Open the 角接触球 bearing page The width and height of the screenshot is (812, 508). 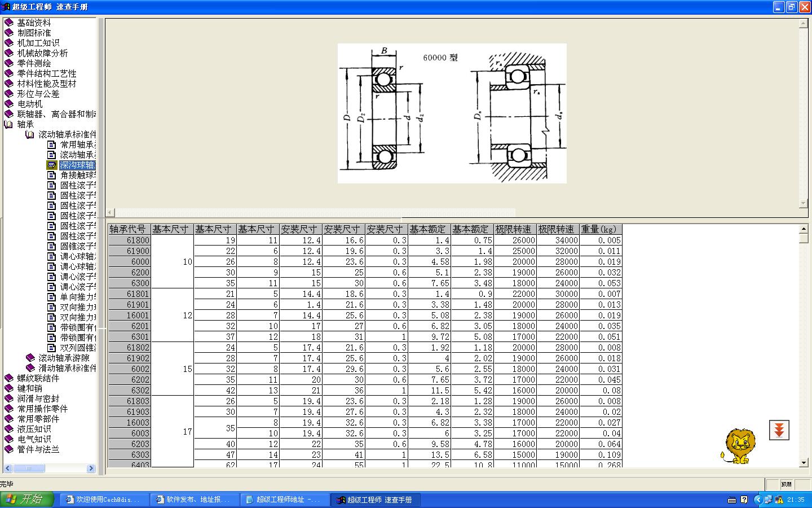coord(78,175)
